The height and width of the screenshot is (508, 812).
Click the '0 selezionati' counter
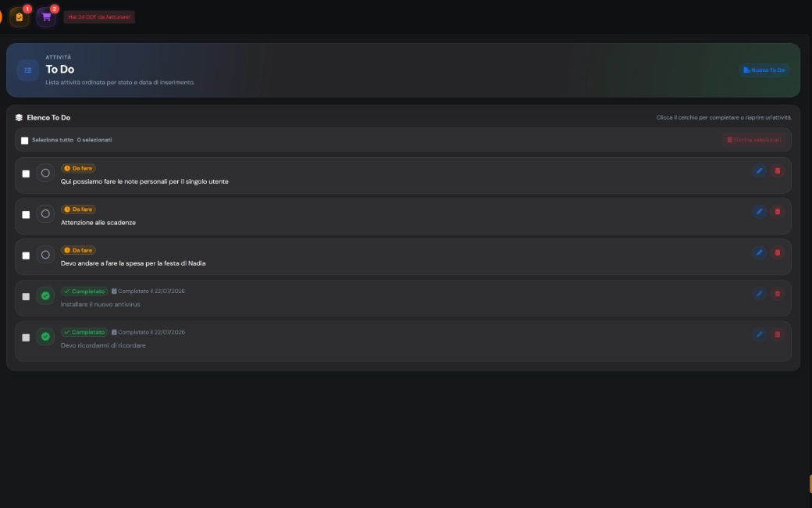pyautogui.click(x=94, y=140)
